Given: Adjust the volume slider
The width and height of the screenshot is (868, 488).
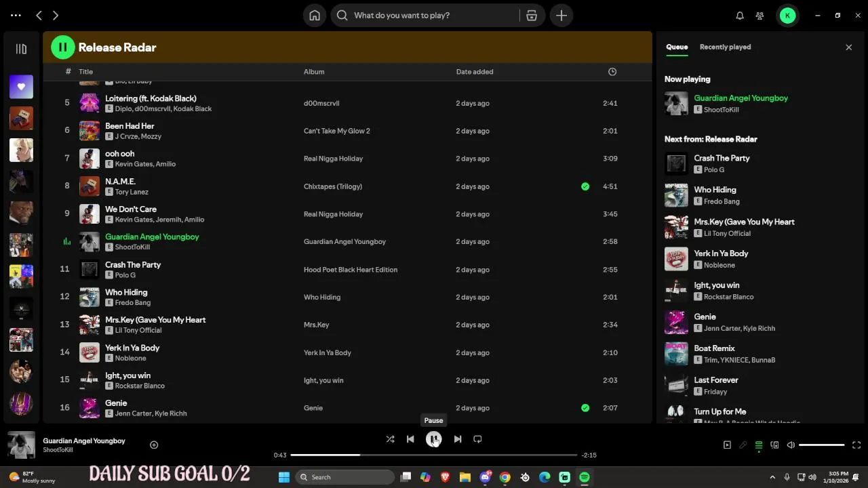Looking at the screenshot, I should 822,445.
